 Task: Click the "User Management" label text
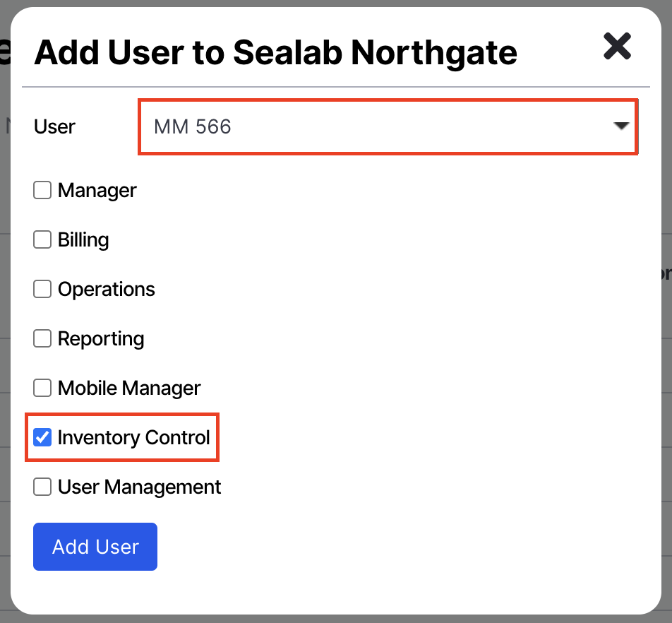pyautogui.click(x=140, y=487)
